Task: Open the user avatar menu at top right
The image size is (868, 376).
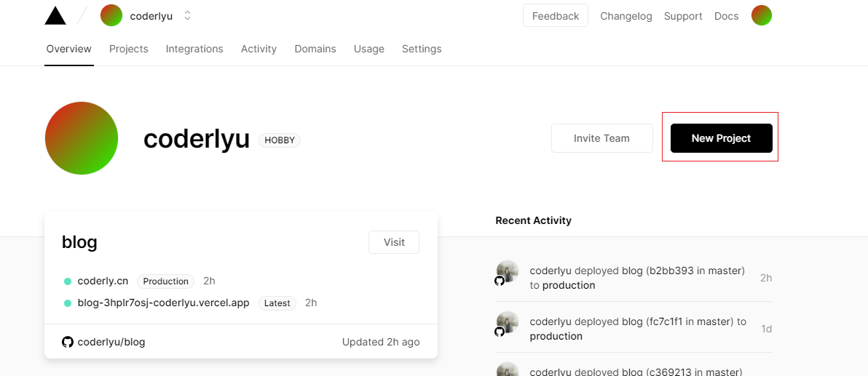Action: (x=761, y=15)
